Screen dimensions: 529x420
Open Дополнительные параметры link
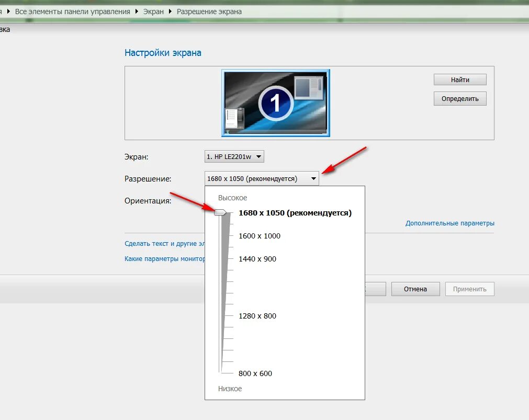point(449,223)
